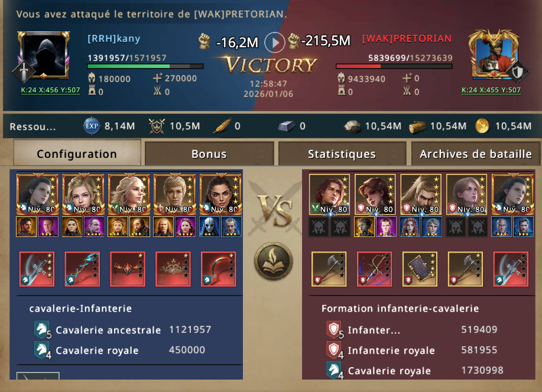542x392 pixels.
Task: Open [WAK]PRETORIAN's commander portrait
Action: tap(494, 54)
